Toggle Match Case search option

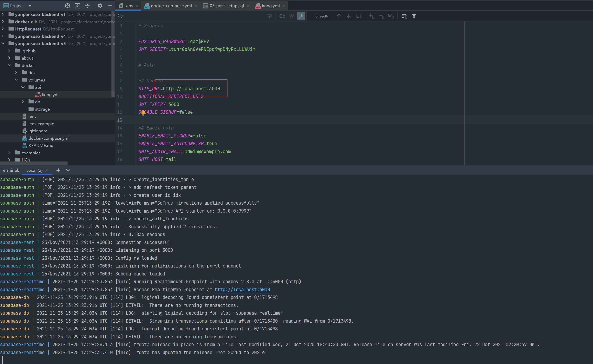click(282, 16)
